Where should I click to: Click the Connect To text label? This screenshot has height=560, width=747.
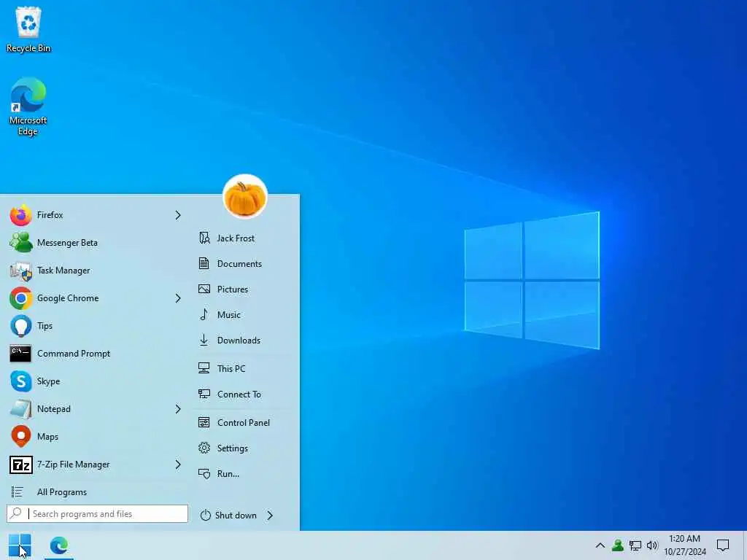click(x=239, y=394)
